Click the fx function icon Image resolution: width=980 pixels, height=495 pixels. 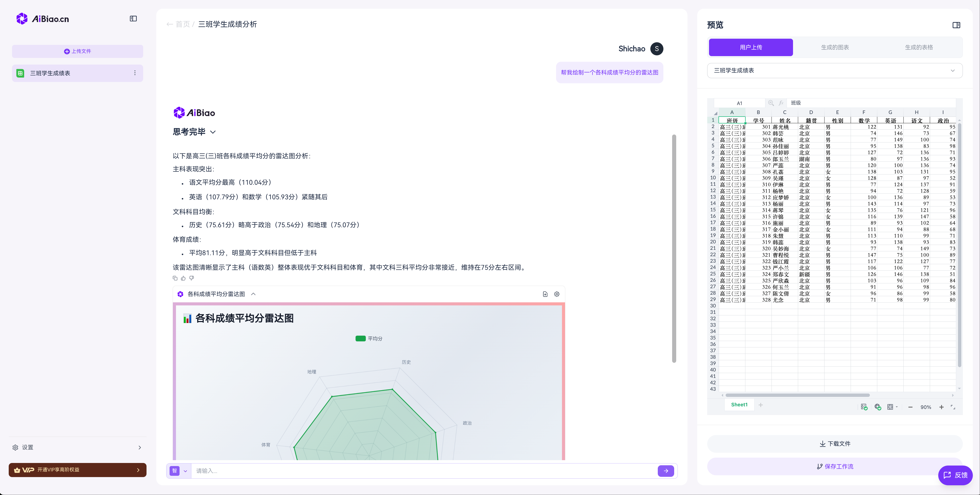click(x=781, y=103)
